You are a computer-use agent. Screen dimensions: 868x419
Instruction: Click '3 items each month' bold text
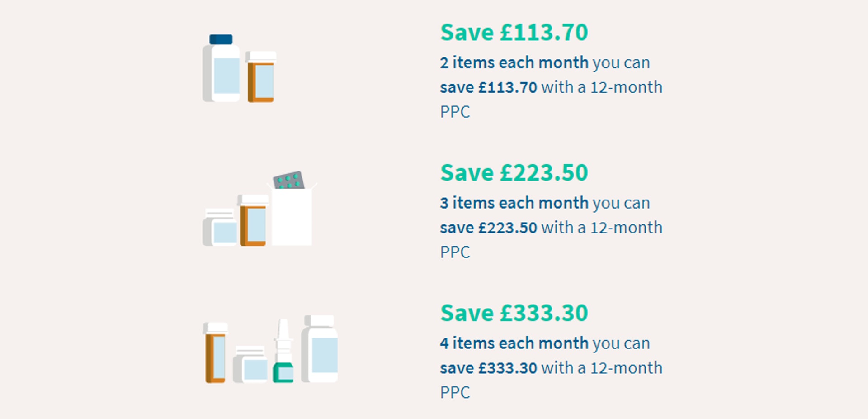(514, 203)
